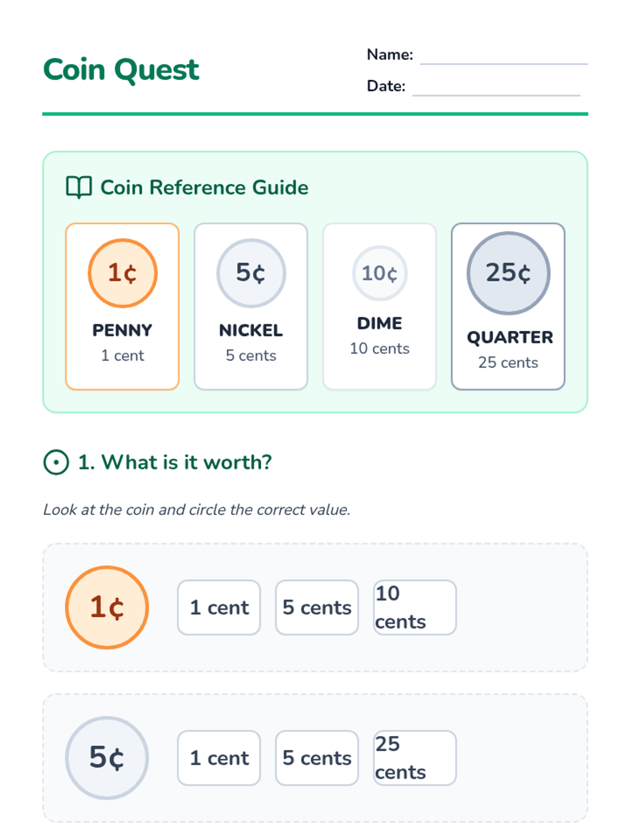Screen dimensions: 630x840
Task: Click the Name line field
Action: (503, 57)
